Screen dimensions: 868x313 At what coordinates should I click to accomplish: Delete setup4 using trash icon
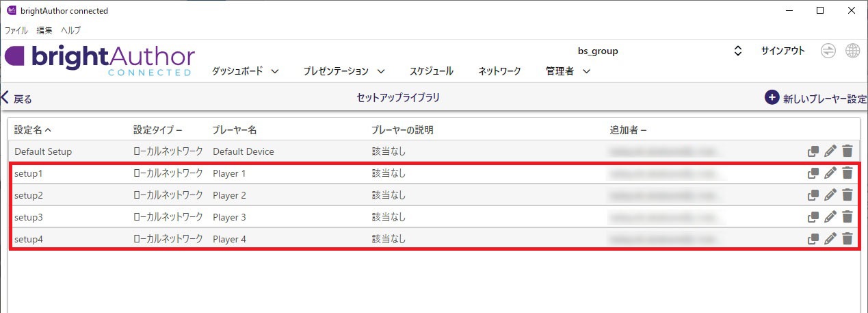[x=847, y=239]
